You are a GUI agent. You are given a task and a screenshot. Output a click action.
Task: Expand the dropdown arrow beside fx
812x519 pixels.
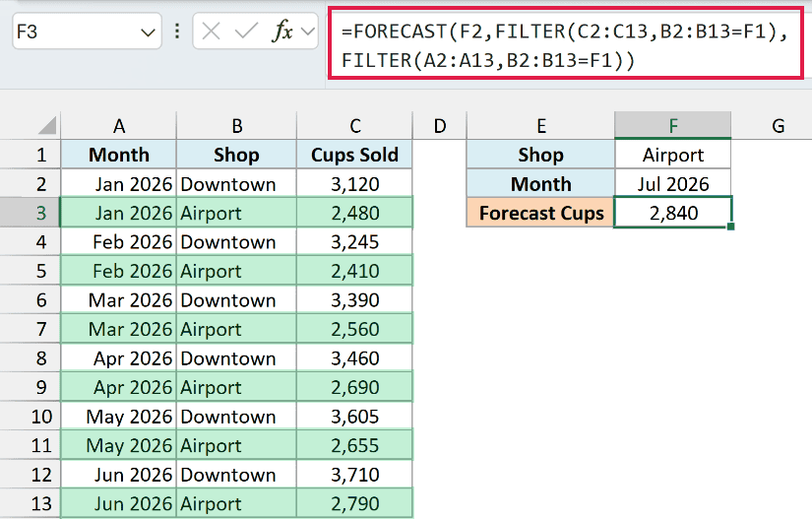tap(308, 32)
